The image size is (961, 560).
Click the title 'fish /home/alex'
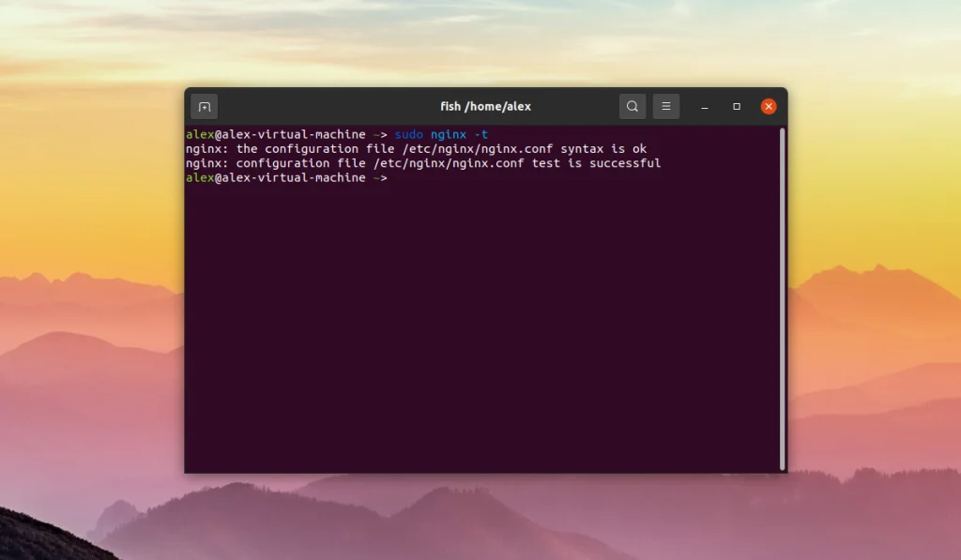pyautogui.click(x=485, y=107)
